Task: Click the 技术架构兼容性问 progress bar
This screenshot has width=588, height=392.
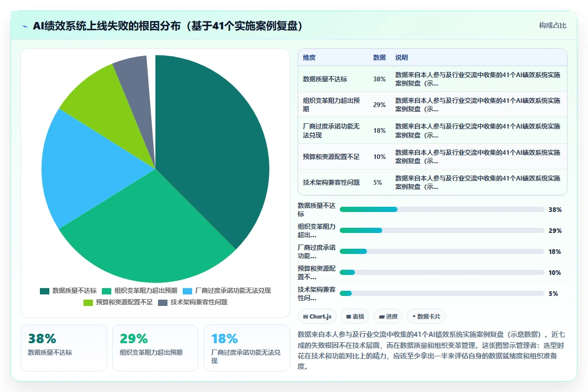Action: click(x=442, y=293)
